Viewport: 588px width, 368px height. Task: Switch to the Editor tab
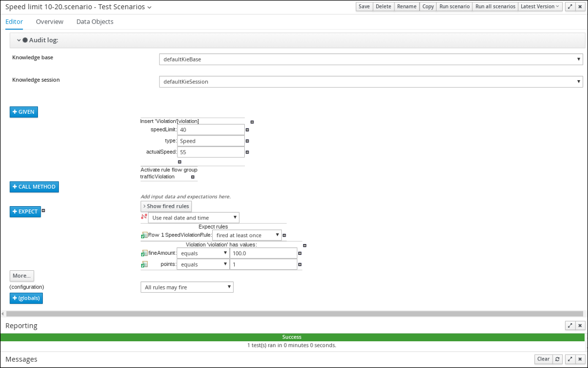click(x=14, y=22)
